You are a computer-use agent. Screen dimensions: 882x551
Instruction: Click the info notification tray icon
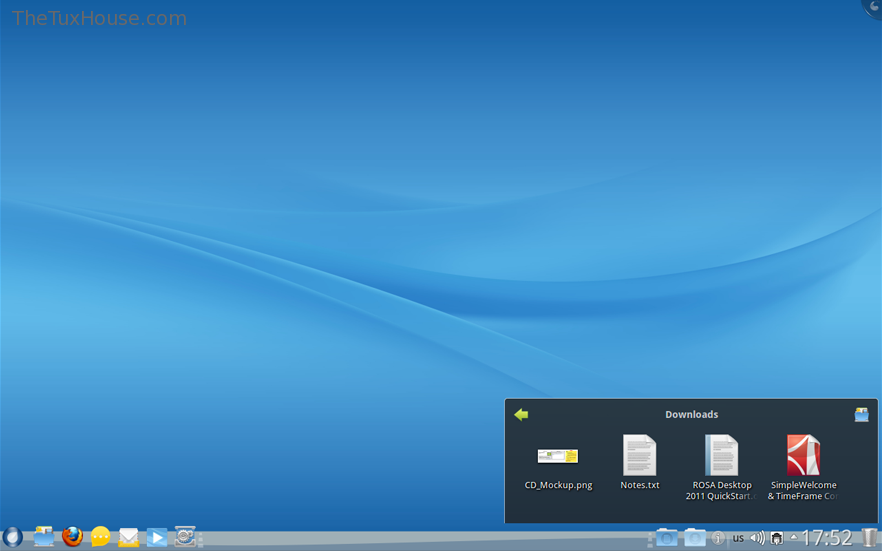coord(717,538)
